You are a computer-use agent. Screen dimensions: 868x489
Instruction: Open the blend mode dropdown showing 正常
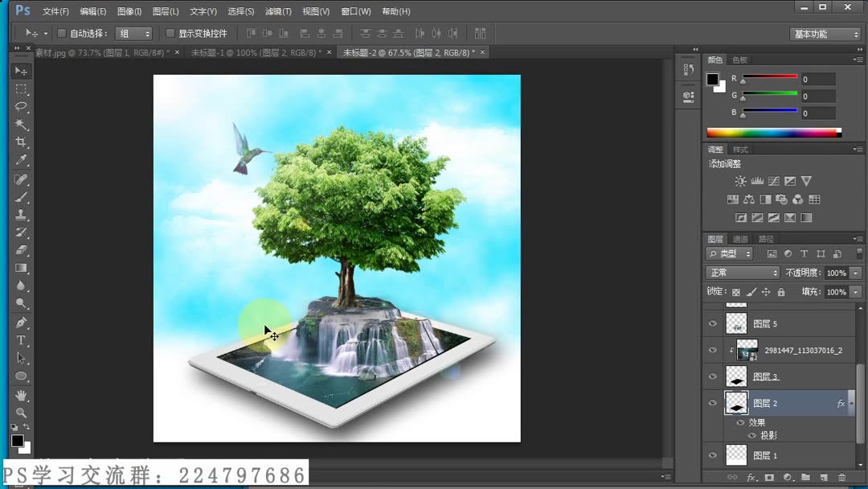[741, 273]
